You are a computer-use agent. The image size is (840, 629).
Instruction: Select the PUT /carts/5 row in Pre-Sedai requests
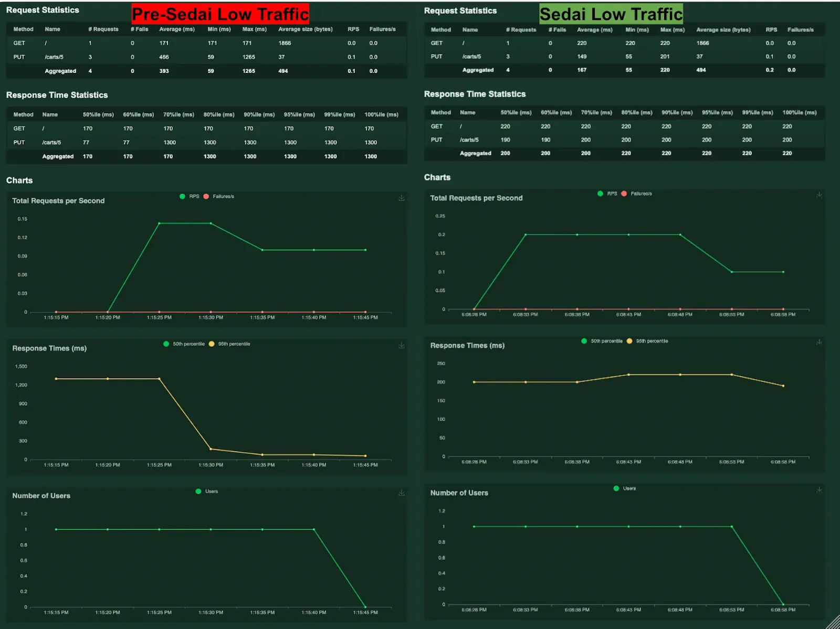(206, 57)
